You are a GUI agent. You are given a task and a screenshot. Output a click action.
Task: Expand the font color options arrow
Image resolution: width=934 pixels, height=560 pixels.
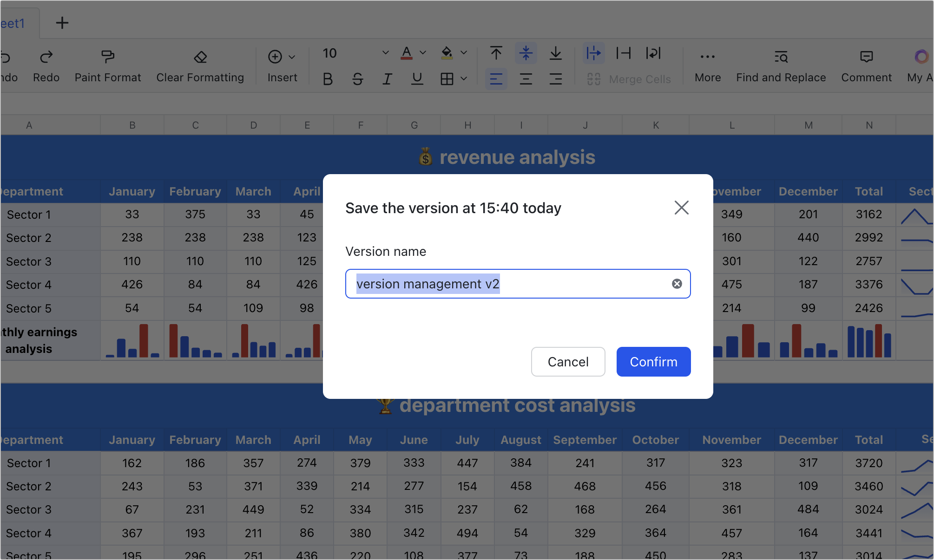point(423,53)
